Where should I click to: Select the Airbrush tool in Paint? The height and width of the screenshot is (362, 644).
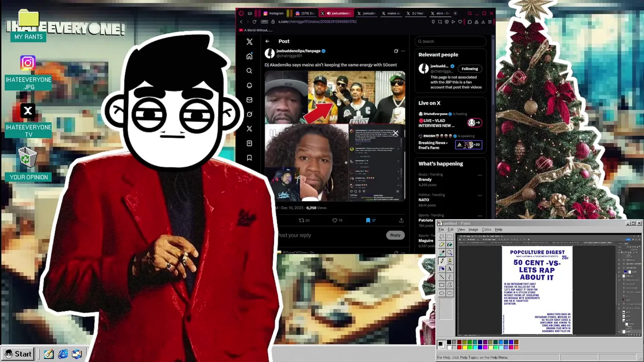(x=442, y=268)
